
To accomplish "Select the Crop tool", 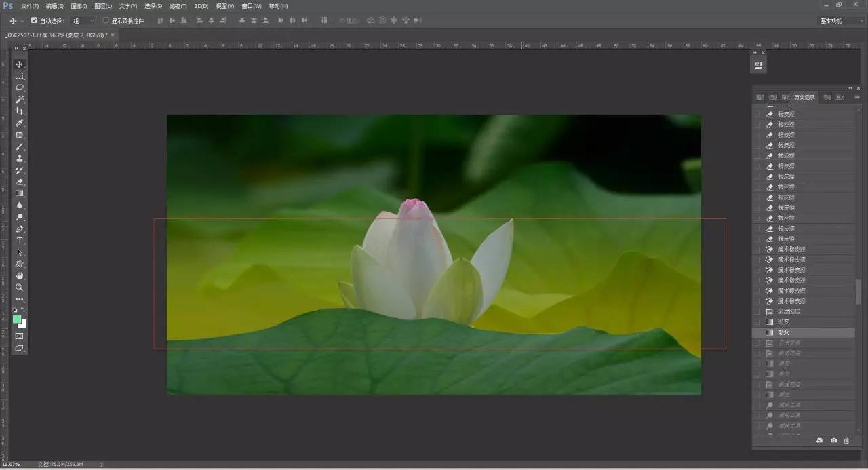I will [x=20, y=111].
